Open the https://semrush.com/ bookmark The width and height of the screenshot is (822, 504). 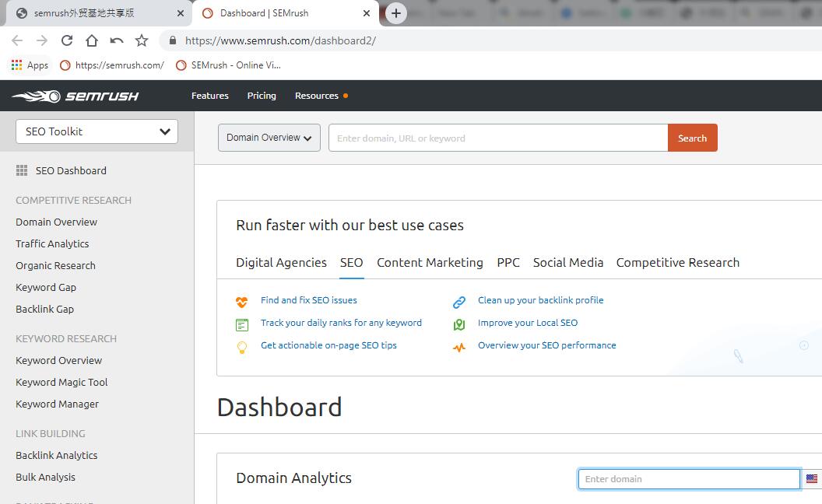click(x=112, y=65)
